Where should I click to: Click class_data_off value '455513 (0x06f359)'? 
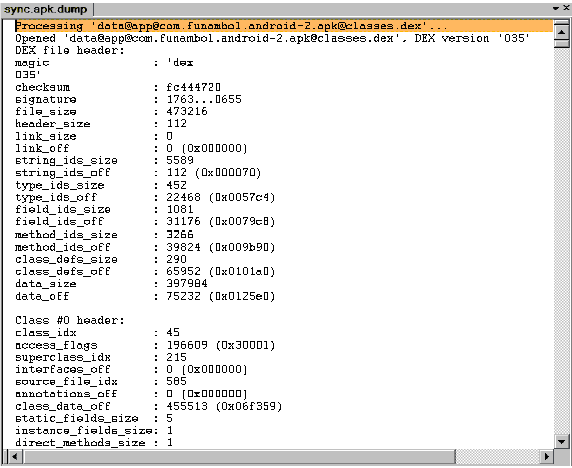(x=224, y=406)
